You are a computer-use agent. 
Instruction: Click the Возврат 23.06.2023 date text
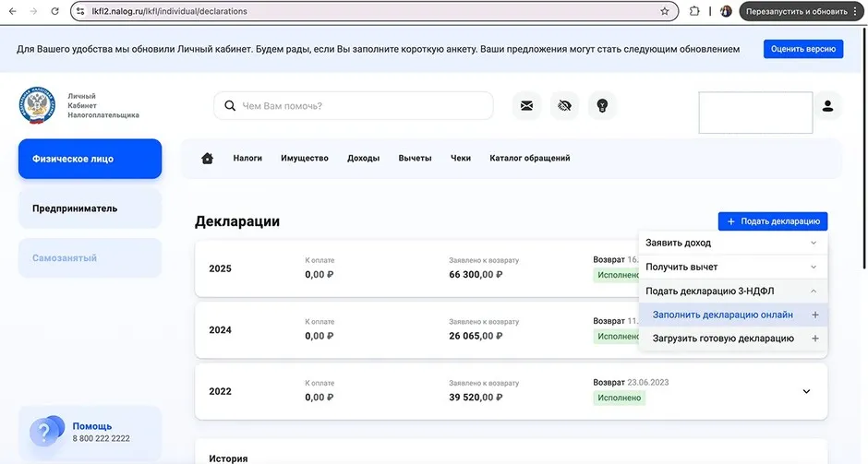(631, 382)
